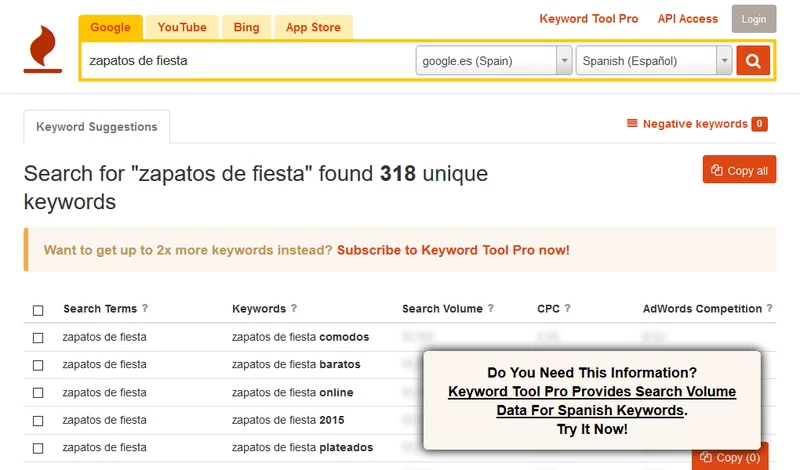Click the Copy all button

pos(739,169)
